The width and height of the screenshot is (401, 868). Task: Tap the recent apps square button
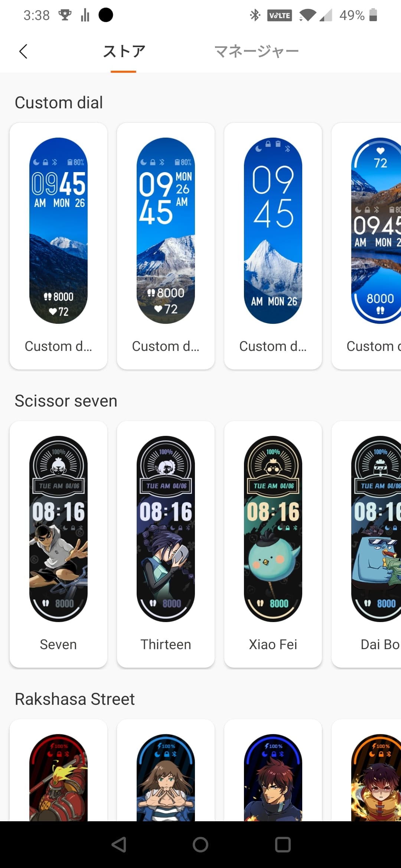tap(283, 845)
